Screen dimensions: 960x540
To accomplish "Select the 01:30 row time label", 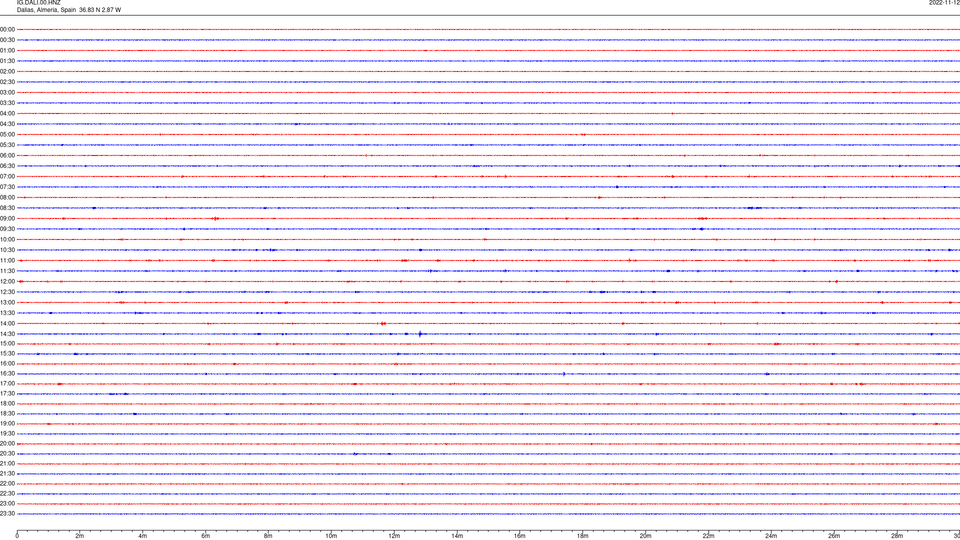I will 7,61.
